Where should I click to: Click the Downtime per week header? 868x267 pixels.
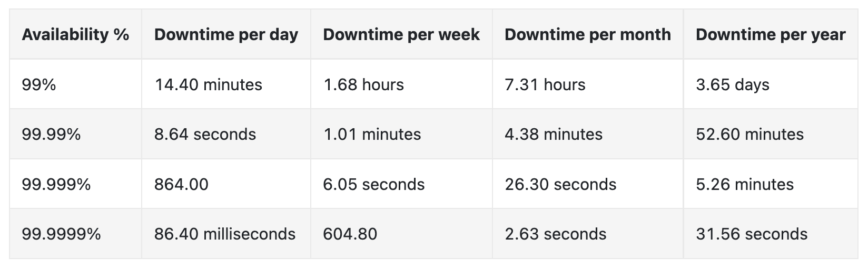coord(401,35)
